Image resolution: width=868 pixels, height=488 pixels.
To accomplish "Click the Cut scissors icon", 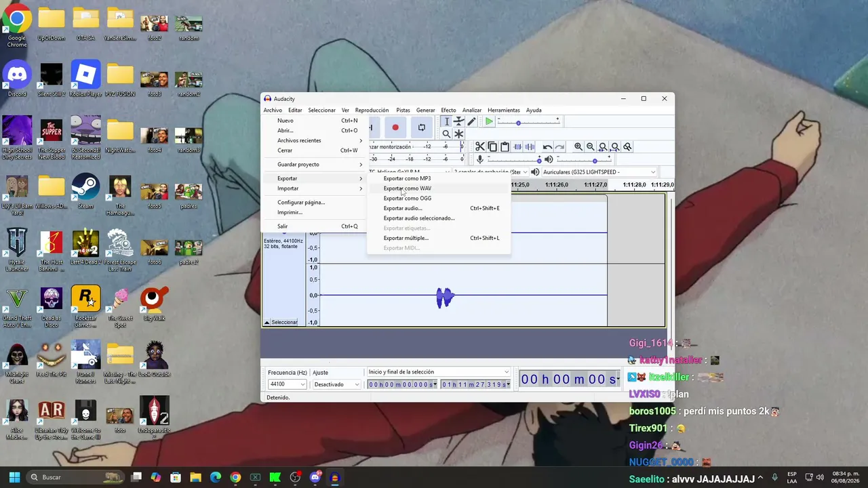I will pos(480,146).
